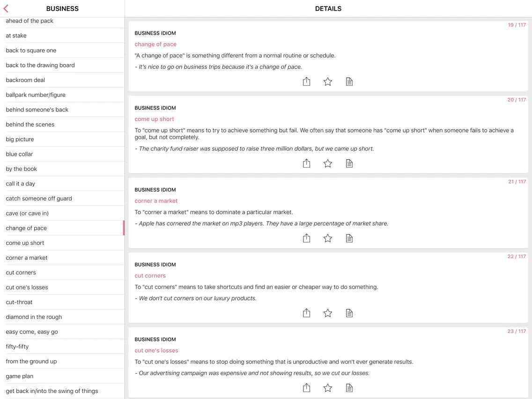
Task: Select "back to square one" in the list
Action: [62, 50]
